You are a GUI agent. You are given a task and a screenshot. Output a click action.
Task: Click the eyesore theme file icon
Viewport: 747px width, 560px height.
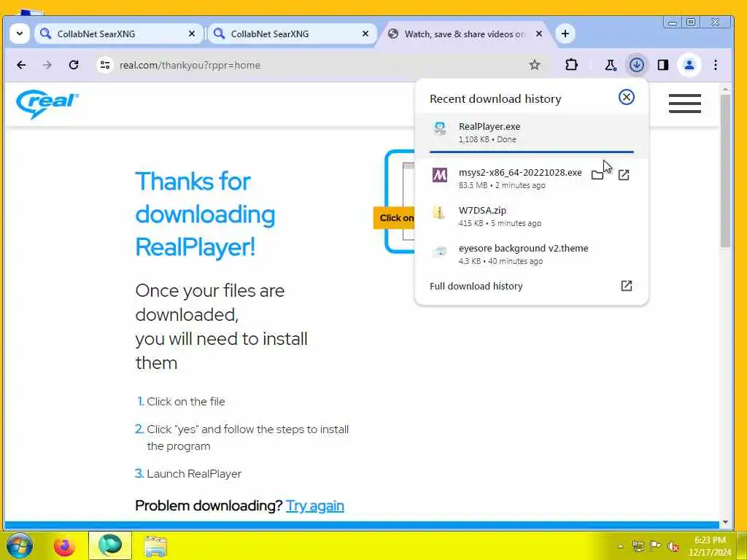[x=439, y=252]
